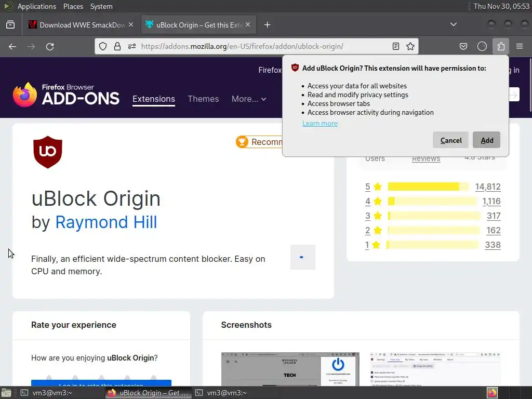Open a new tab with plus icon
The width and height of the screenshot is (532, 399).
point(268,25)
